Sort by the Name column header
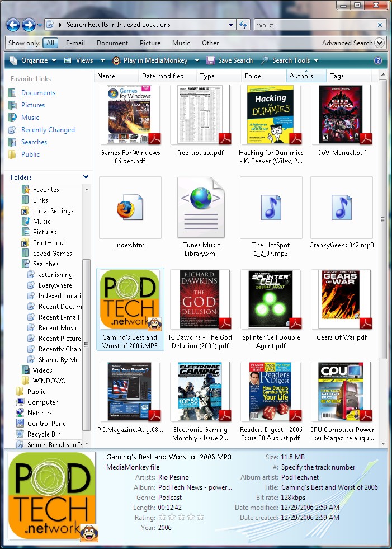This screenshot has height=549, width=392. 116,76
